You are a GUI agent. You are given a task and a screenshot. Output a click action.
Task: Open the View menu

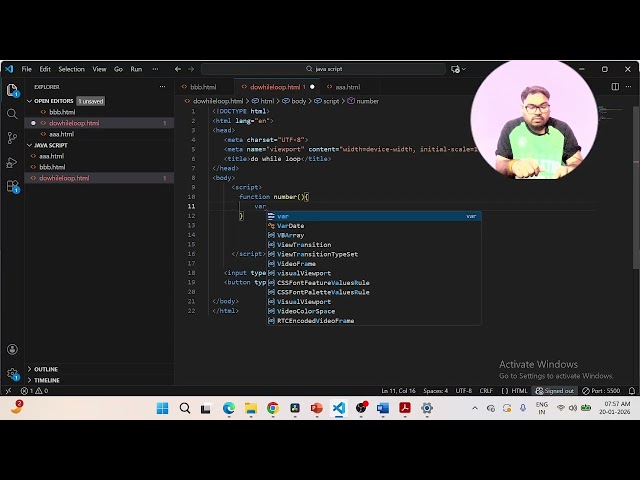(99, 69)
